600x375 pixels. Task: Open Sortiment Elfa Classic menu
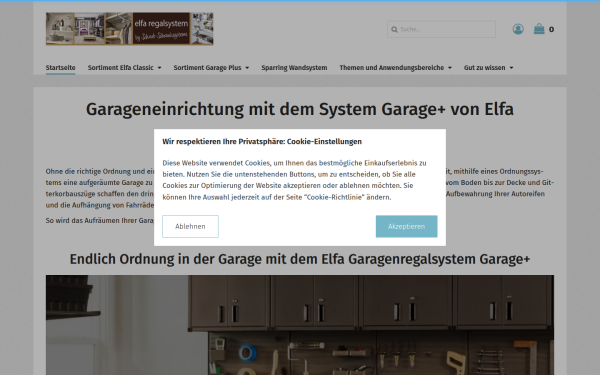121,68
